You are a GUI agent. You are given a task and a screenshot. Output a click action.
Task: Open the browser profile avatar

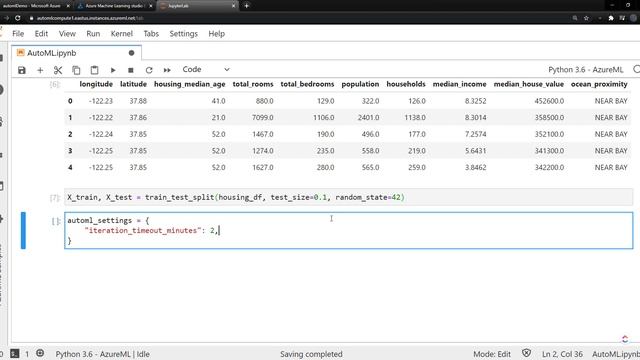click(x=633, y=18)
